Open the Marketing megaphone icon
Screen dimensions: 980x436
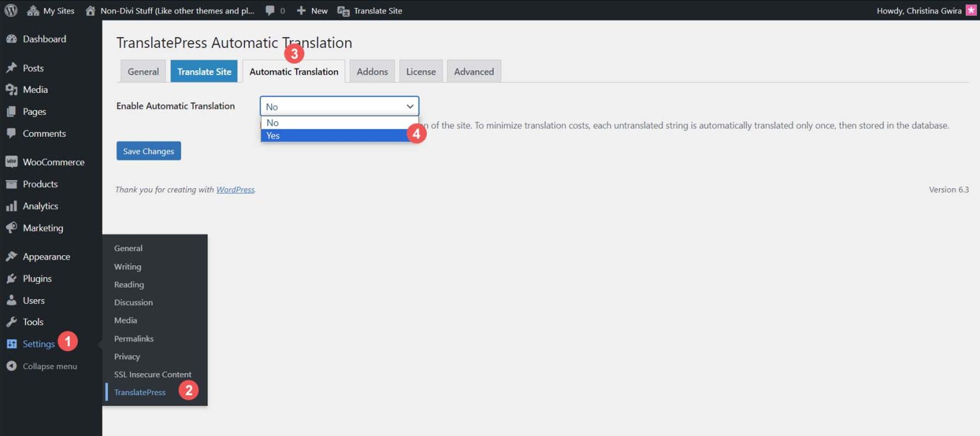(13, 228)
